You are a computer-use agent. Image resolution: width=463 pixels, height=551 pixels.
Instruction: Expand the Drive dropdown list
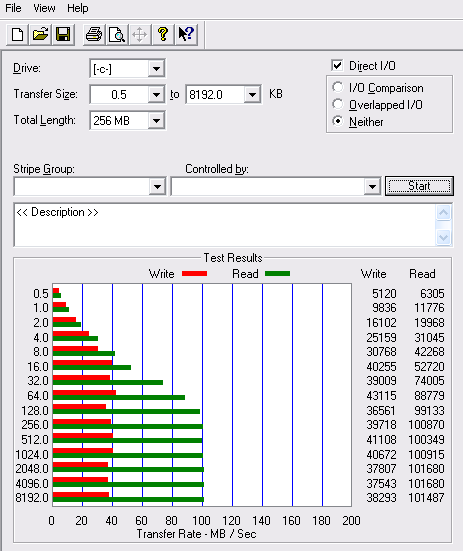[x=156, y=69]
